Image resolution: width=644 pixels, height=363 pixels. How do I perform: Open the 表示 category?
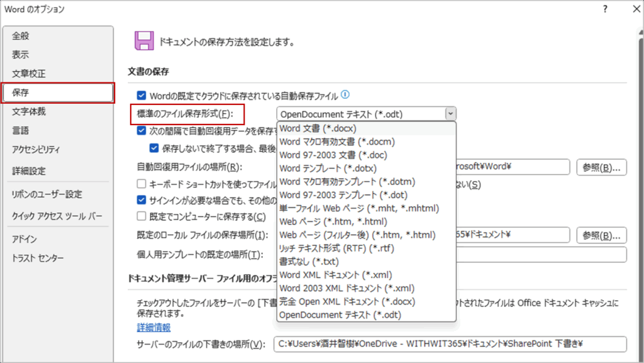click(58, 55)
